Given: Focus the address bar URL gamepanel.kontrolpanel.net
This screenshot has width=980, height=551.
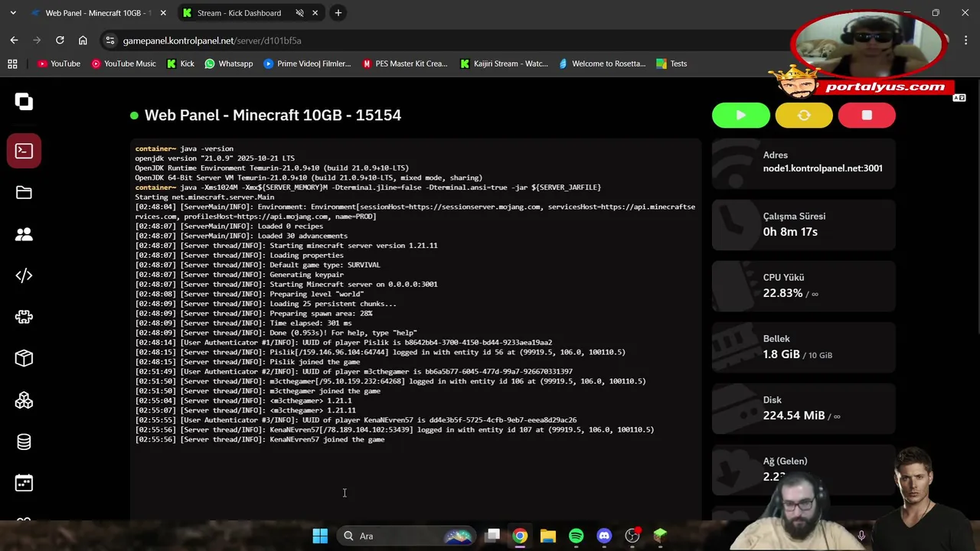Looking at the screenshot, I should pyautogui.click(x=212, y=41).
